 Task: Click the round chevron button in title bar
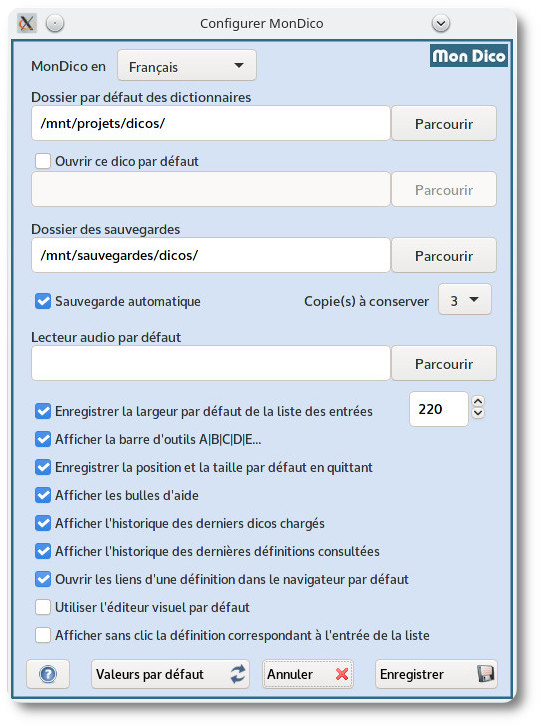(440, 23)
